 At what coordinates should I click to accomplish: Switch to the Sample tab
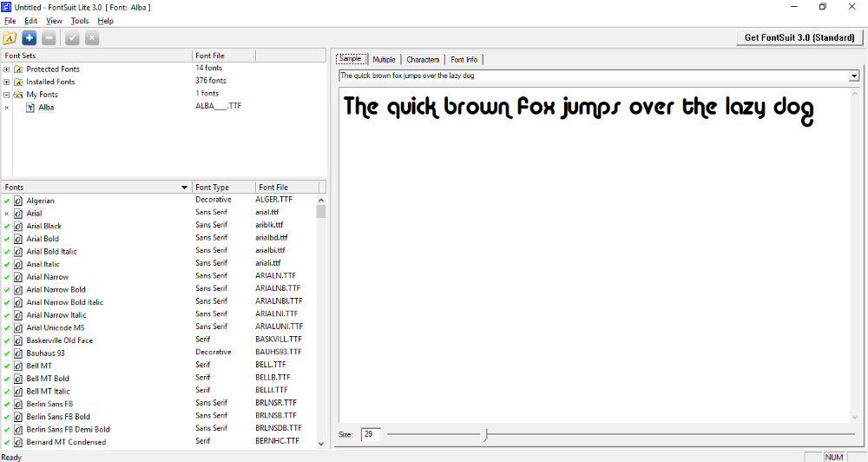[351, 59]
